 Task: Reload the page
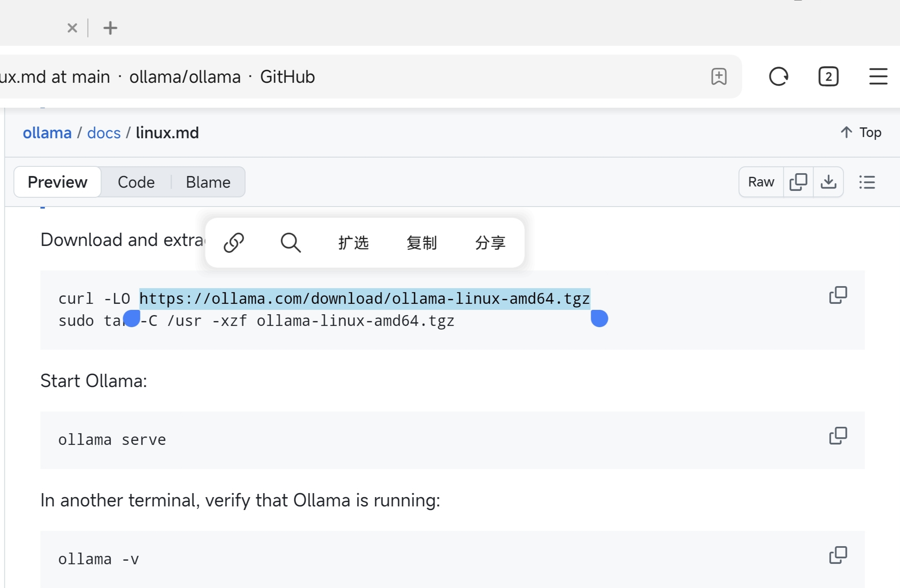779,76
